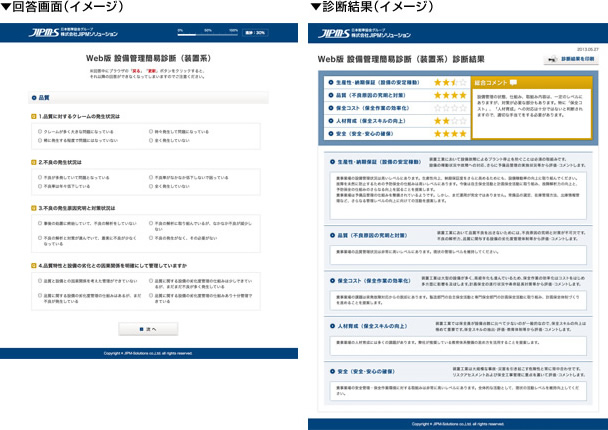Screen dimensions: 608x430
Task: Select 不良が多発していて問題となっている for question 2
Action: pyautogui.click(x=40, y=177)
